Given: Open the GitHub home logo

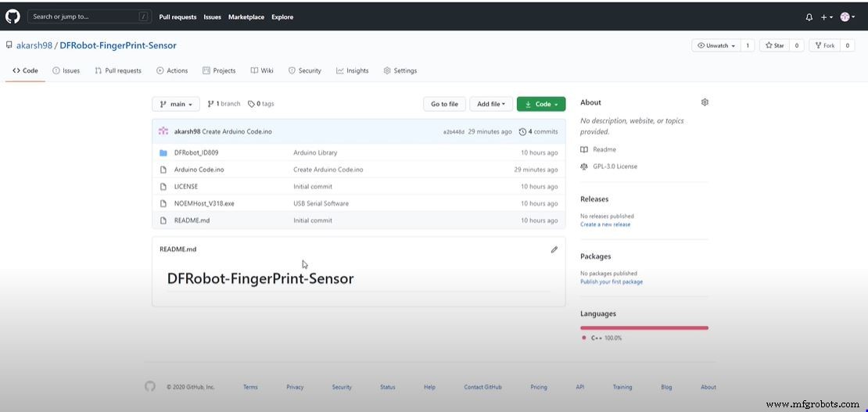Looking at the screenshot, I should [x=13, y=16].
